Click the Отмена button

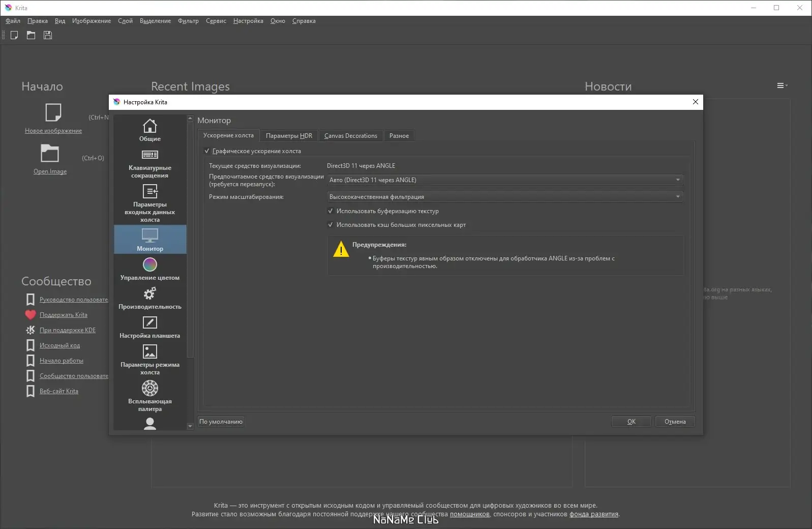click(675, 422)
